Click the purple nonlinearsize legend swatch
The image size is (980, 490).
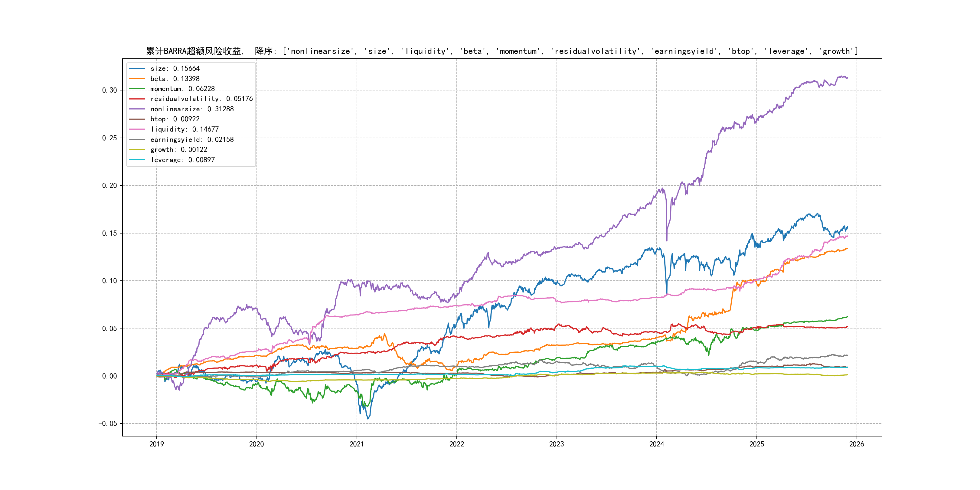(137, 109)
